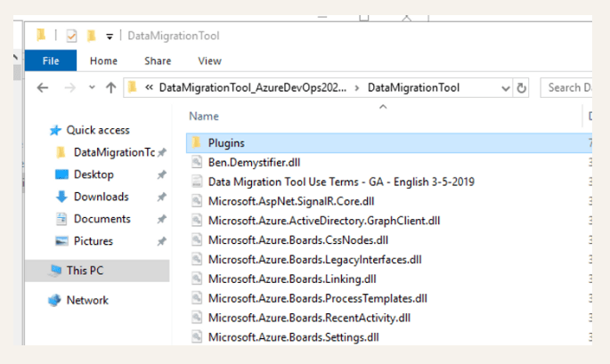This screenshot has width=610, height=364.
Task: Switch to the View ribbon tab
Action: pos(209,61)
